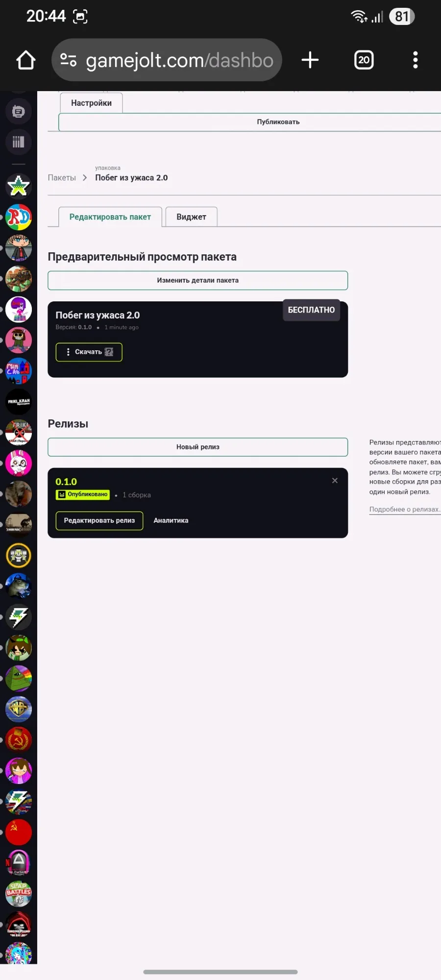Create a release via Новый релиз button
The height and width of the screenshot is (980, 441).
(x=197, y=447)
